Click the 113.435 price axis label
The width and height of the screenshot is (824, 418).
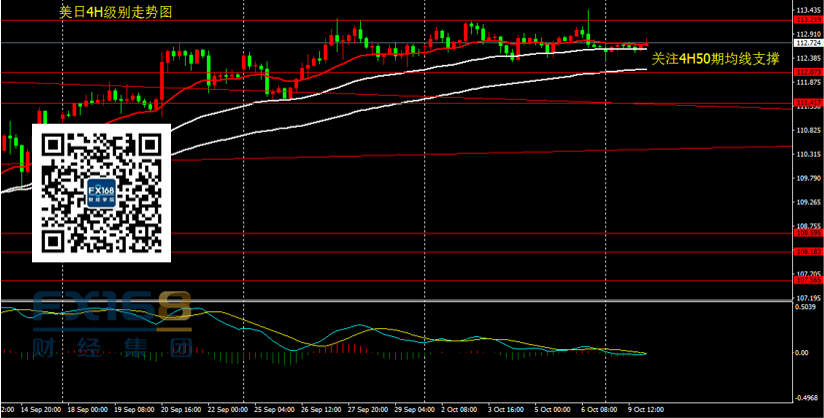[807, 9]
